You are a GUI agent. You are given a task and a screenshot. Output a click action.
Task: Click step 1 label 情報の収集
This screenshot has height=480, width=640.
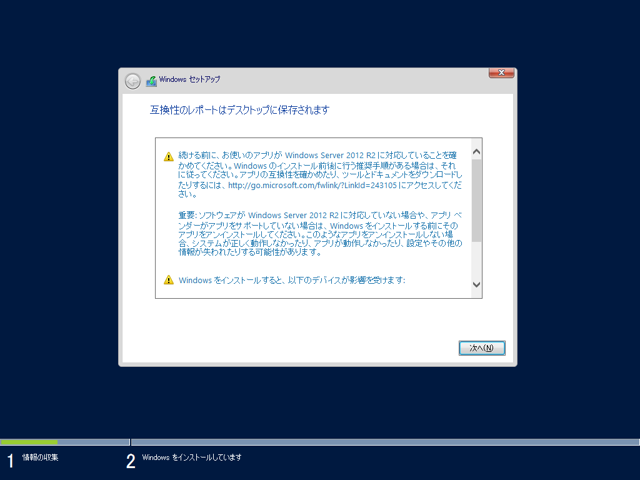pyautogui.click(x=40, y=458)
